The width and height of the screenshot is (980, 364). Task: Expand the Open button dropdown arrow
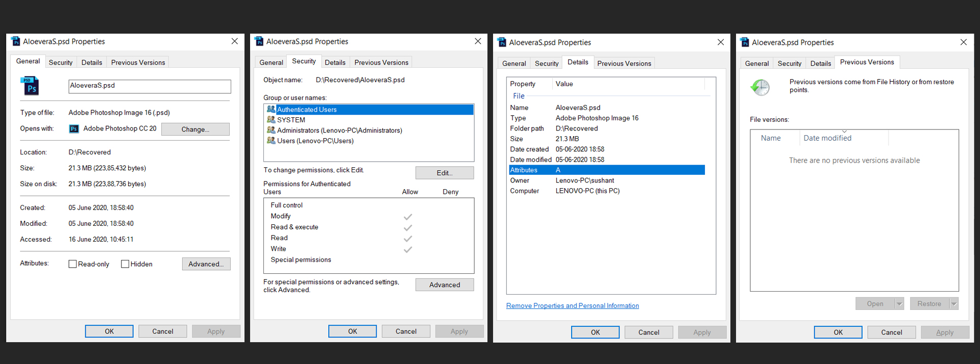point(899,304)
